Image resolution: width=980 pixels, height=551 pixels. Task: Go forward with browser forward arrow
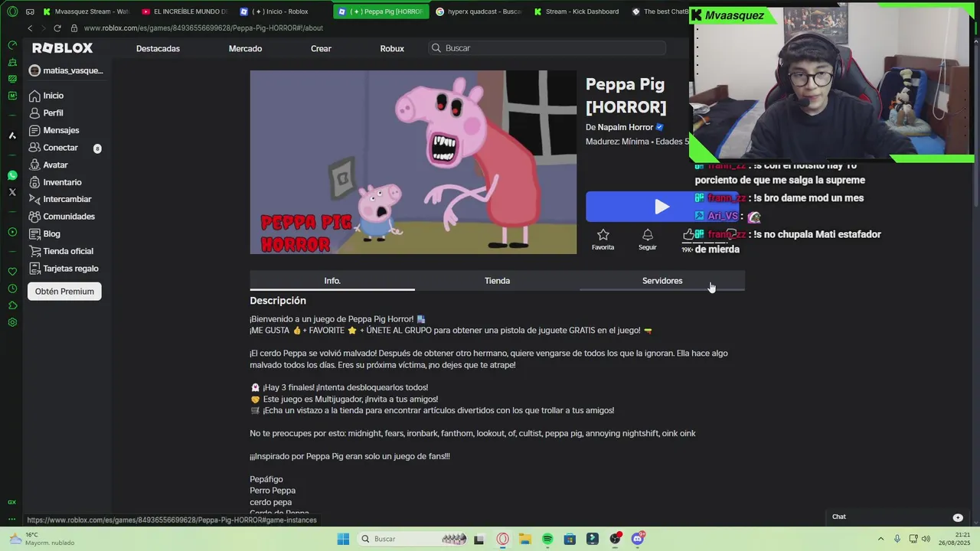(43, 28)
